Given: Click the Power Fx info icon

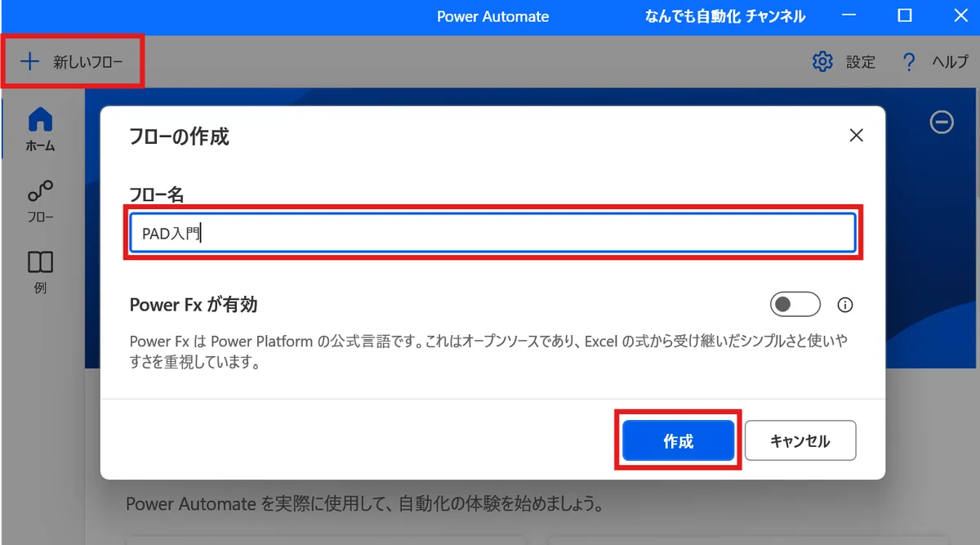Looking at the screenshot, I should pos(845,305).
